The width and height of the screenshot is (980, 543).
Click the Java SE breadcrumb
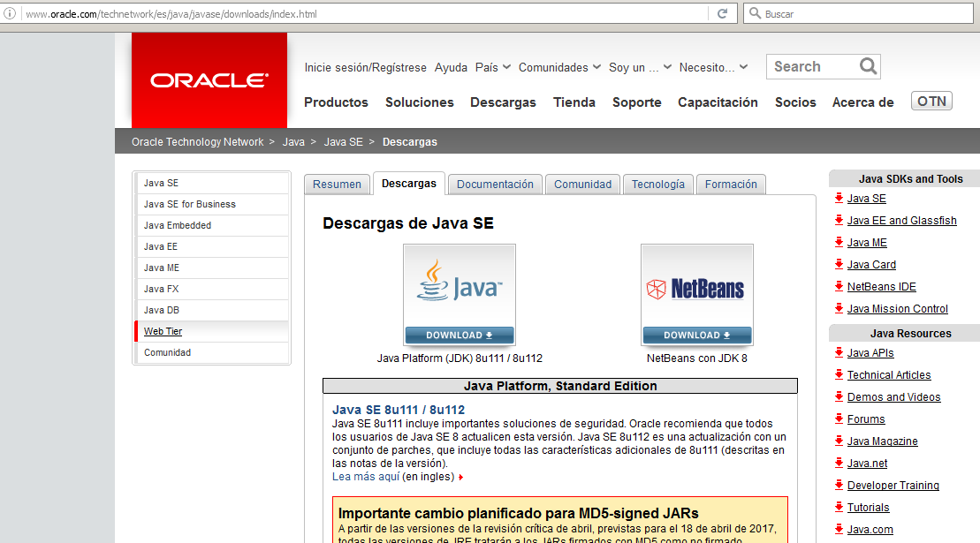343,142
